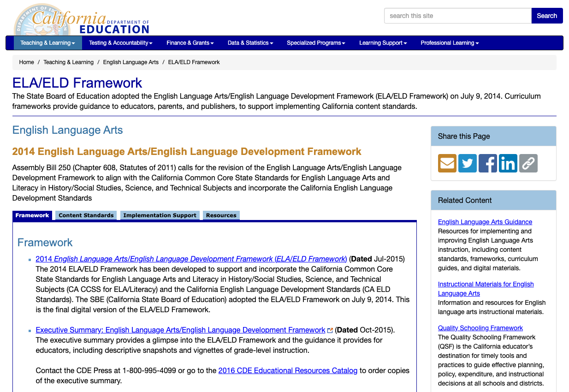Image resolution: width=569 pixels, height=392 pixels.
Task: Navigate to Home via the breadcrumb
Action: point(26,62)
